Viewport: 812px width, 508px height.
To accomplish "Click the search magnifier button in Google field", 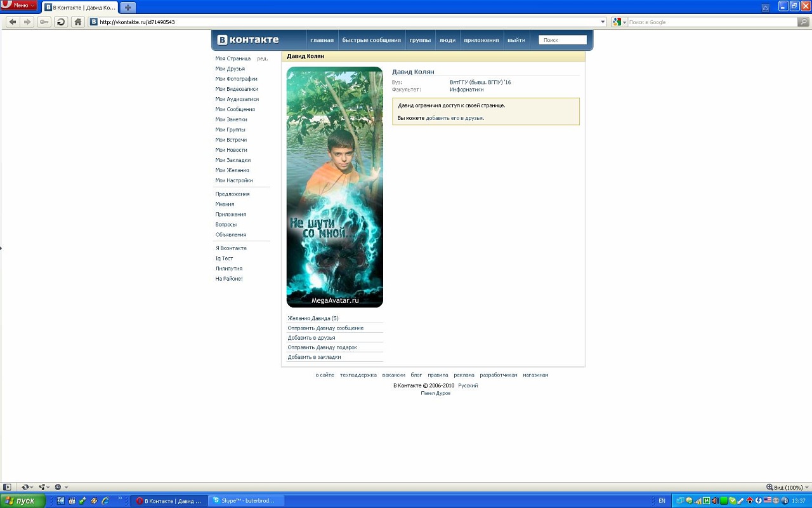I will click(803, 22).
